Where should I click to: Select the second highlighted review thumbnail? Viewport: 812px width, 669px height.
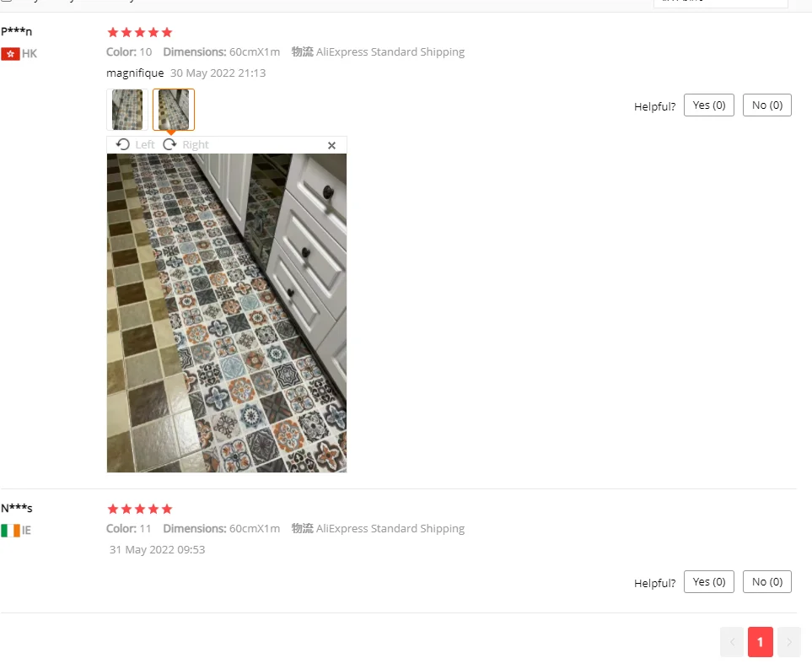(x=174, y=110)
